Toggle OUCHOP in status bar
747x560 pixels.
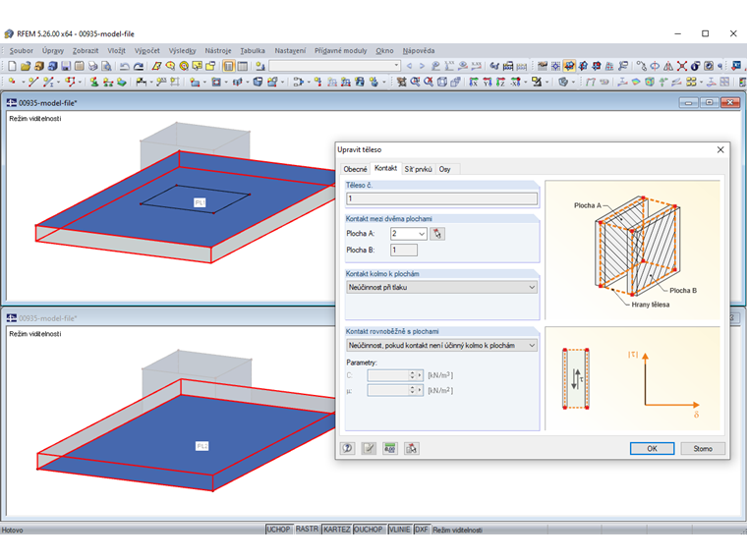pos(369,529)
